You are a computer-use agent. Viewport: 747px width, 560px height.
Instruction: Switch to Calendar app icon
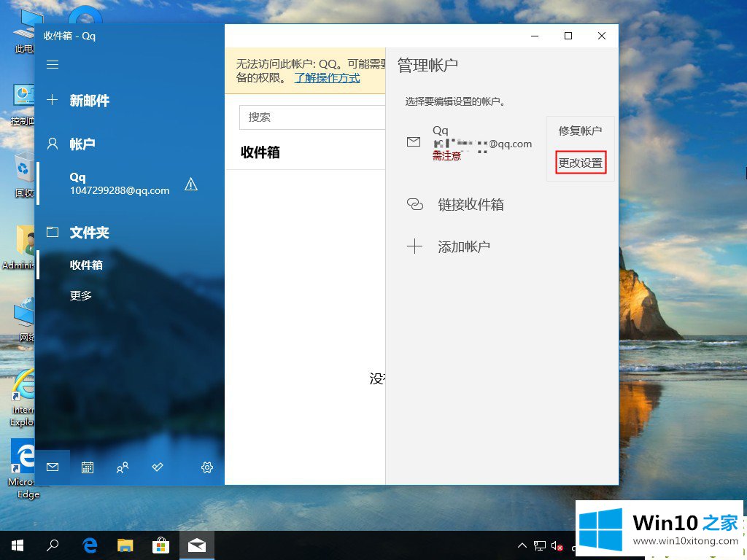pos(88,467)
